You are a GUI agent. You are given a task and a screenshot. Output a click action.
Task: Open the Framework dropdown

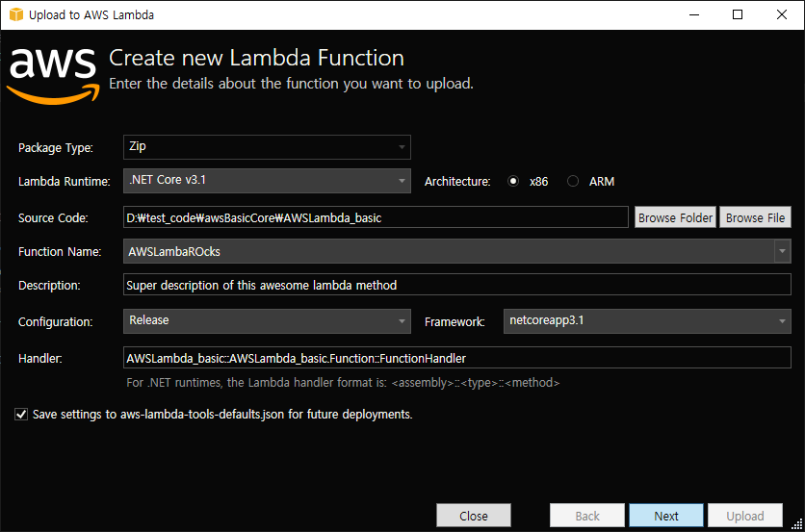647,321
